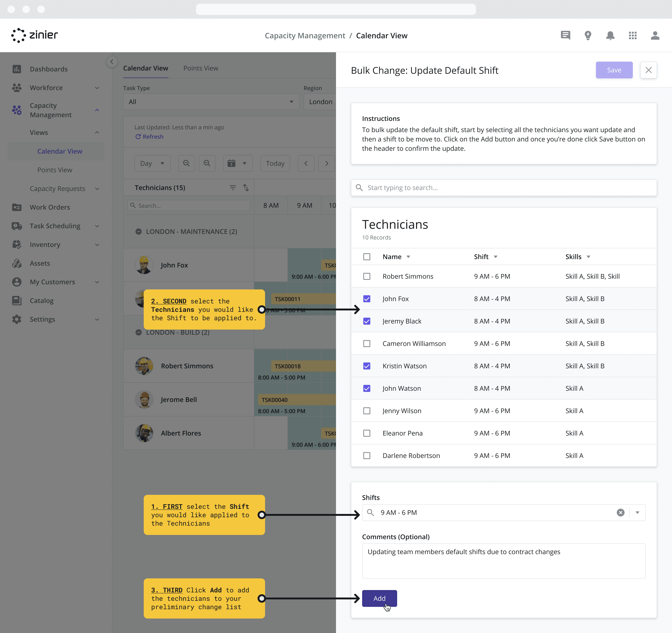Check the Cameron Williamson checkbox
Image resolution: width=672 pixels, height=633 pixels.
367,344
